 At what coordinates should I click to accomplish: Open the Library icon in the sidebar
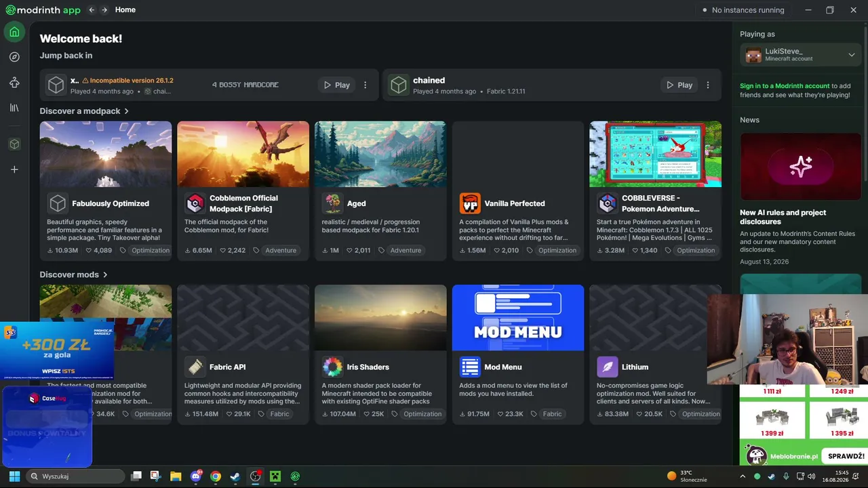click(x=14, y=108)
